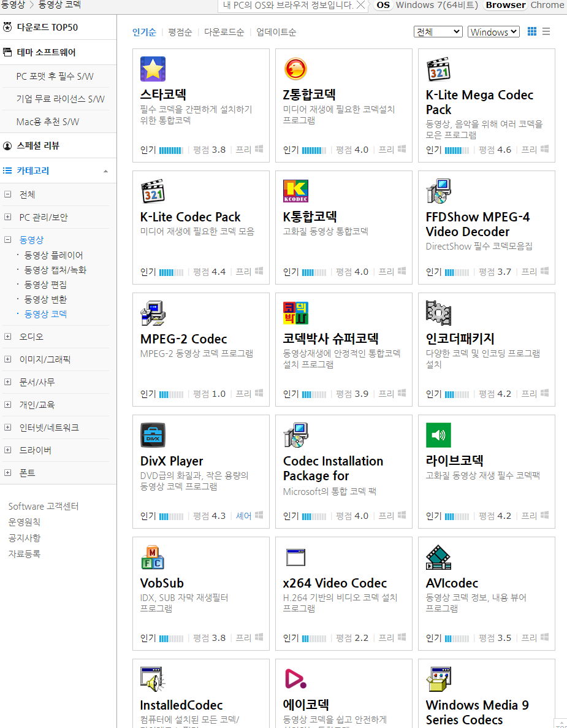Click MPEG-2 Codec popularity bar
Image resolution: width=567 pixels, height=728 pixels.
coord(171,394)
